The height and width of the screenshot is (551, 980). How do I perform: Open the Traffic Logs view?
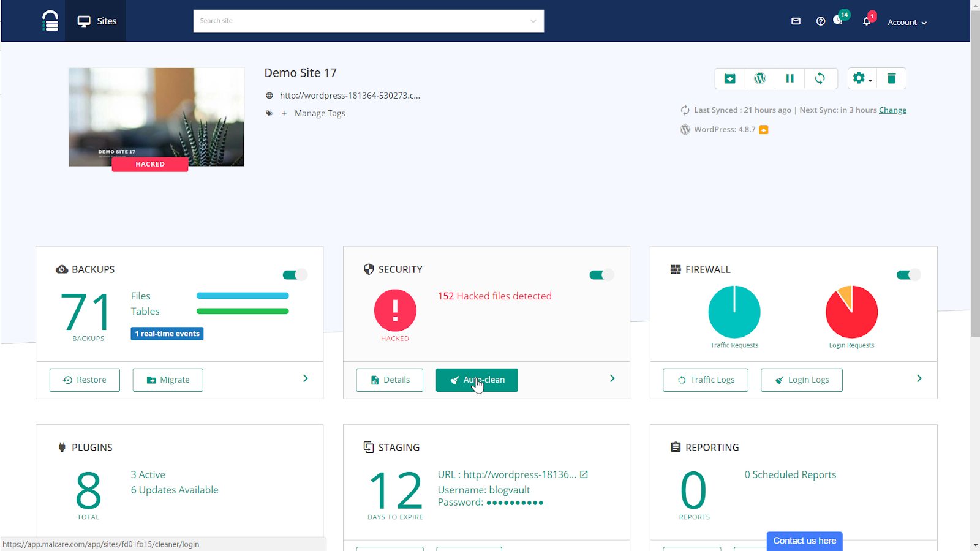click(705, 380)
